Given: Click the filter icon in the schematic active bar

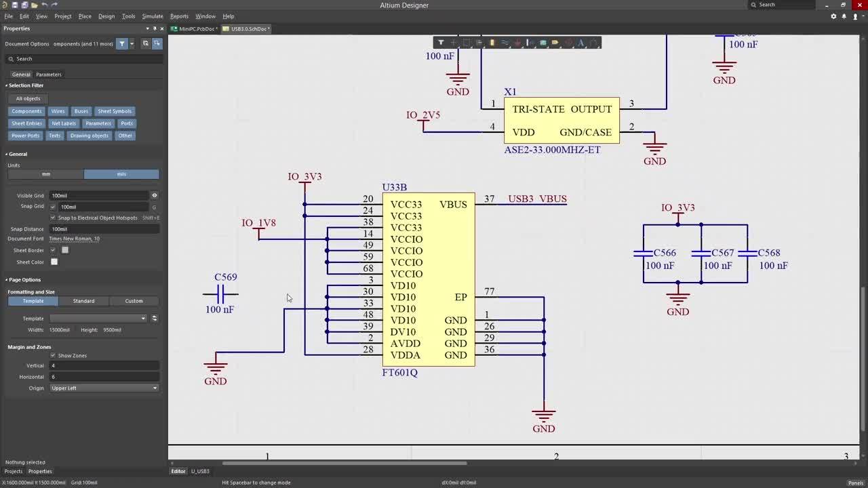Looking at the screenshot, I should 441,43.
